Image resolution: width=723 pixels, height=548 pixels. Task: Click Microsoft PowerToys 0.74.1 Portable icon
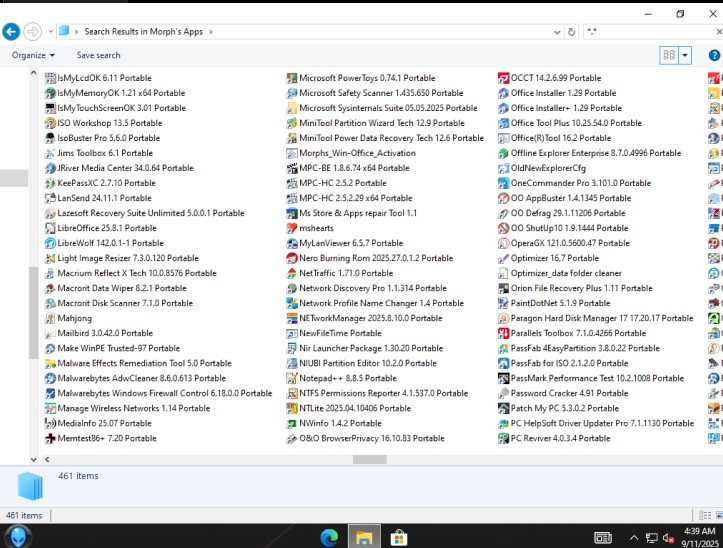[x=292, y=78]
